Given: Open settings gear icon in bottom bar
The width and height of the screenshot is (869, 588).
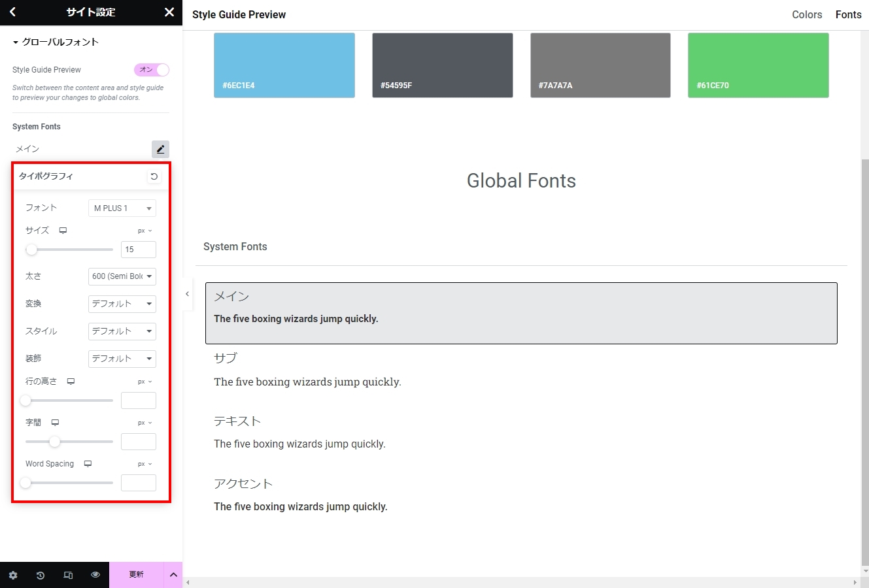Looking at the screenshot, I should pyautogui.click(x=13, y=575).
